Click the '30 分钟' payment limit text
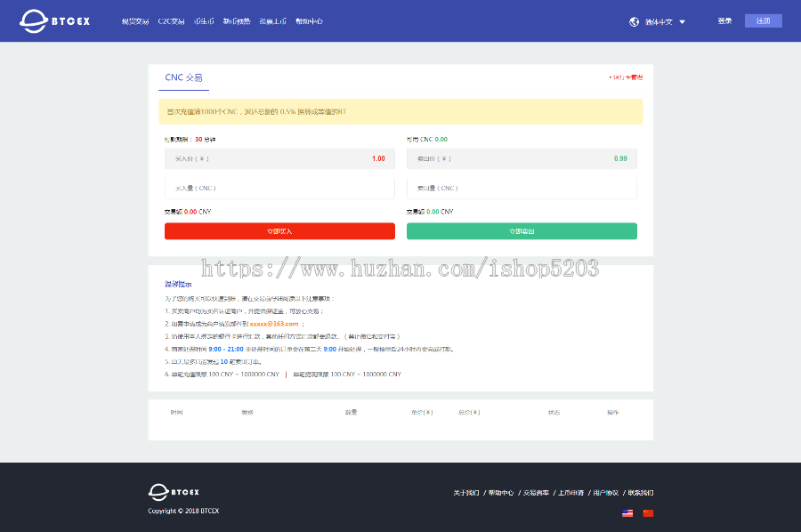The image size is (801, 532). tap(206, 140)
